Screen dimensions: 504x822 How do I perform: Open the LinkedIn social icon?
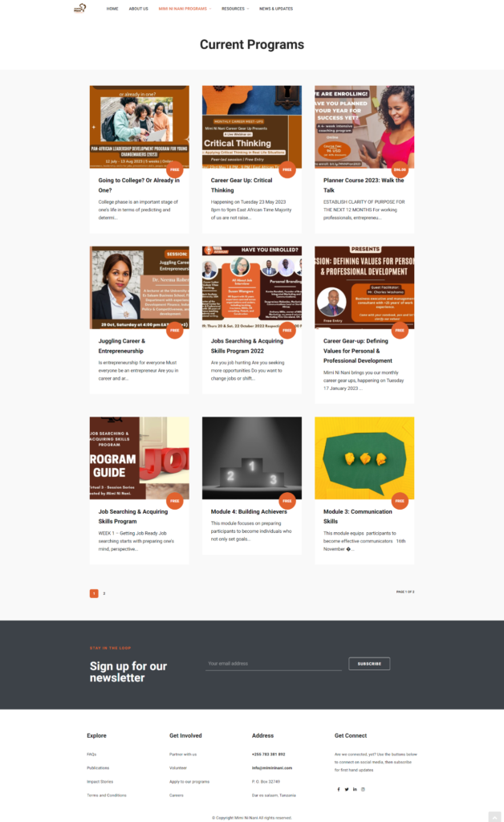pyautogui.click(x=355, y=789)
